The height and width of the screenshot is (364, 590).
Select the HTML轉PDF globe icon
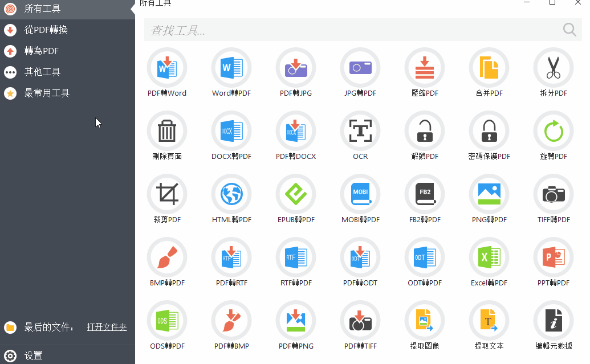click(231, 195)
